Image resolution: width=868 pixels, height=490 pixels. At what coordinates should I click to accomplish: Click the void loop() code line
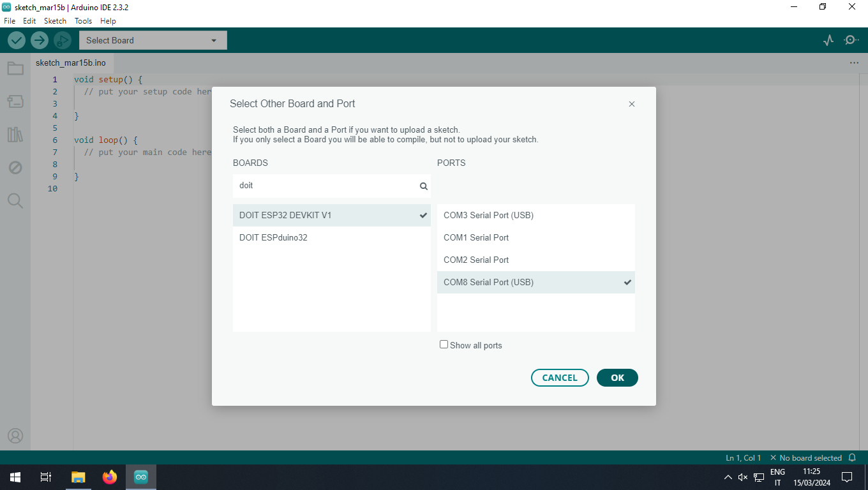coord(105,140)
